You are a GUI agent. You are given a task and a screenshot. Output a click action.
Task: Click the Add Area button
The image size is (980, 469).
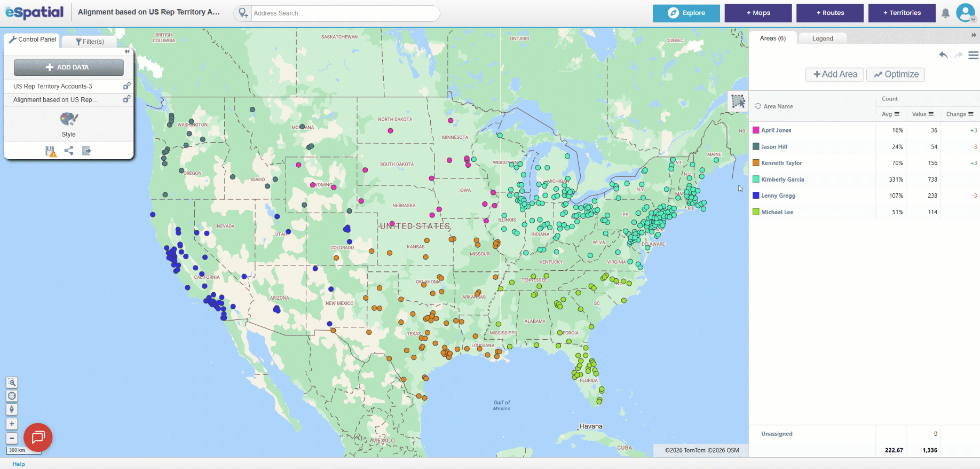tap(835, 74)
